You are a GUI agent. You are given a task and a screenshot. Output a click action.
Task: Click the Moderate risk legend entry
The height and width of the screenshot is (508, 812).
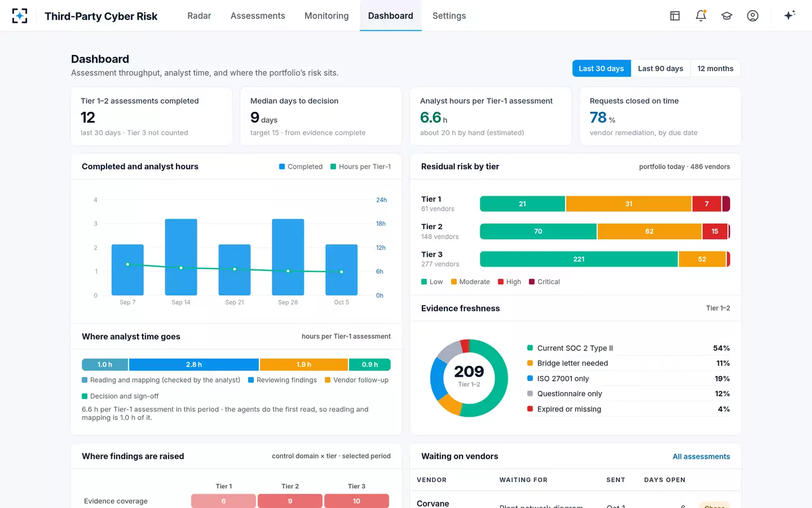(x=470, y=282)
